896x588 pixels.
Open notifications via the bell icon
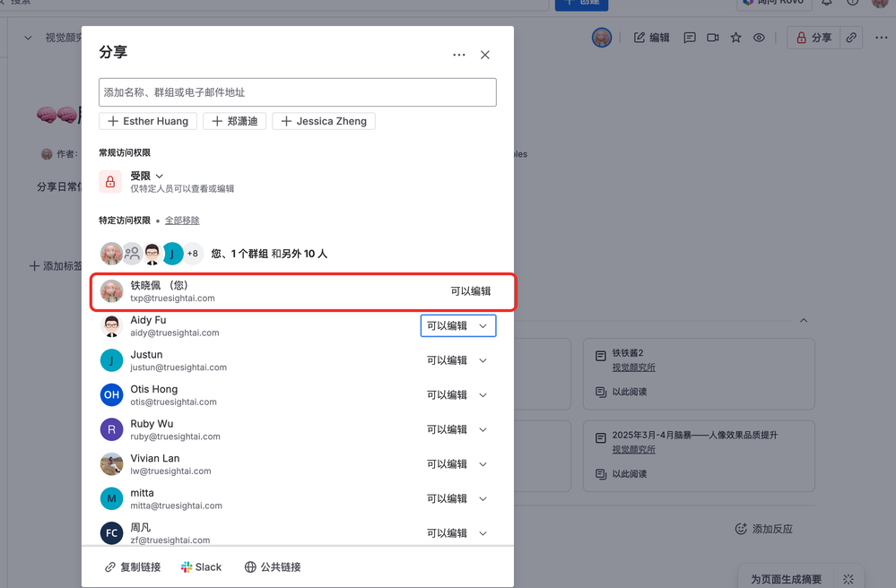click(827, 4)
